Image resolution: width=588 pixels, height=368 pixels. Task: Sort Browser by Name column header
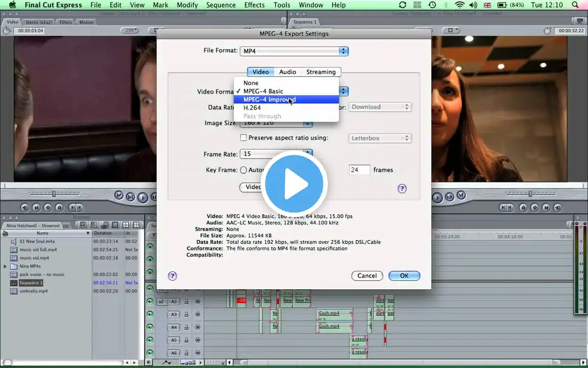47,233
